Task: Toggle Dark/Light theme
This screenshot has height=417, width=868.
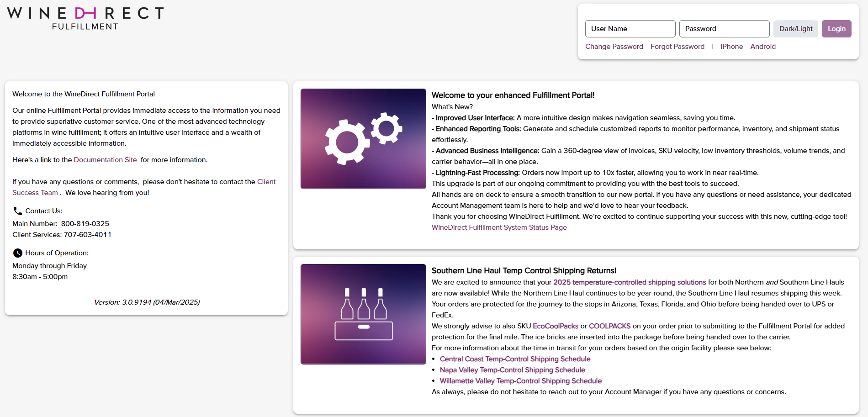Action: point(795,29)
